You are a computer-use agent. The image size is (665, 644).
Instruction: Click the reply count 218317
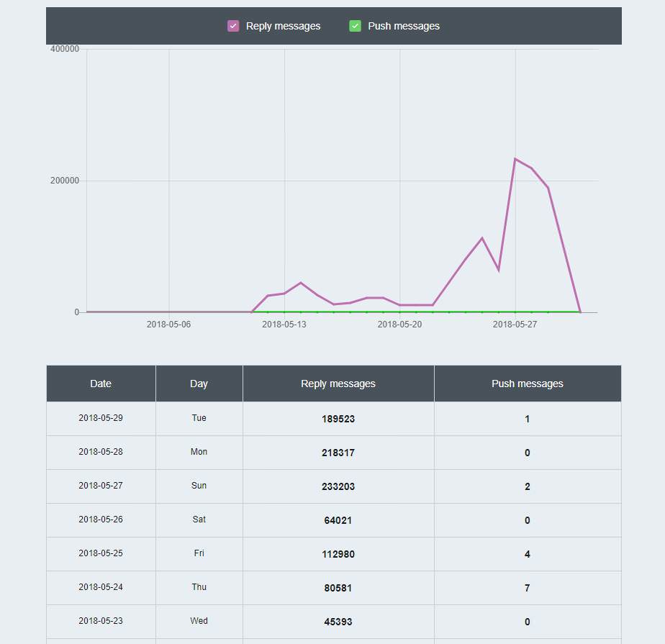(338, 453)
